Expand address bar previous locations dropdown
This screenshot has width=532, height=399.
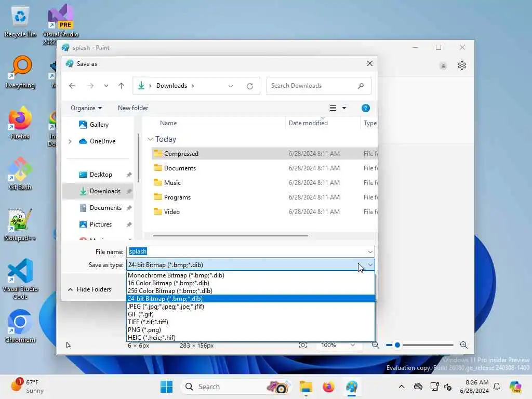(231, 86)
